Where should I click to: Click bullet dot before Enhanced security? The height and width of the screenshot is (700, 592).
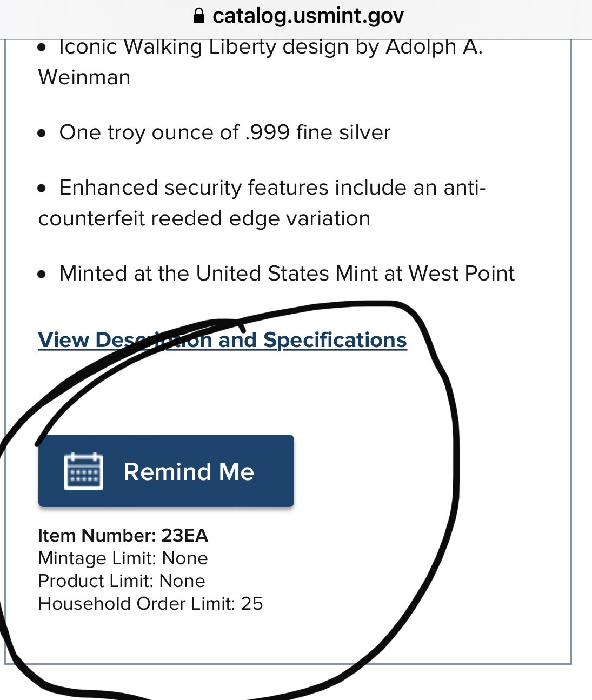pos(42,189)
